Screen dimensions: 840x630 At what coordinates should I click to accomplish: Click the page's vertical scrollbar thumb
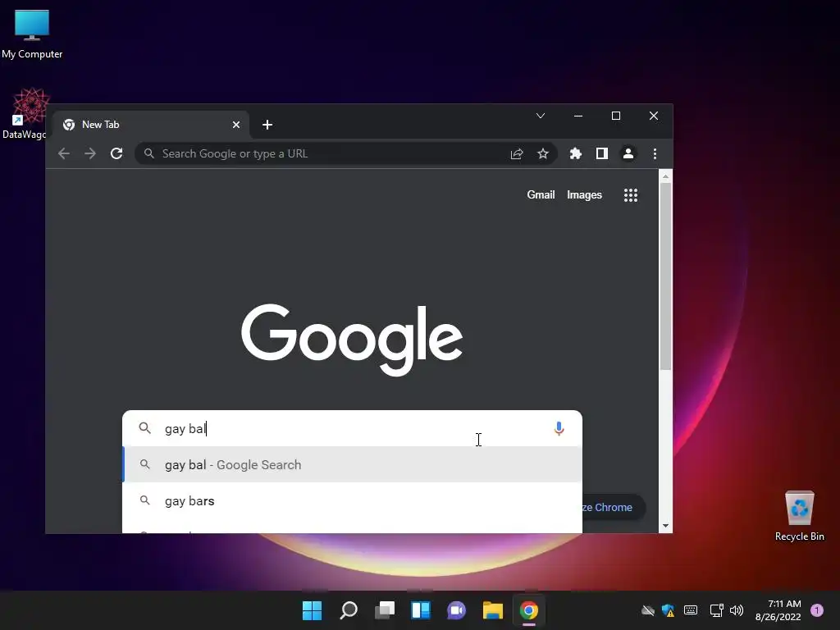[665, 276]
